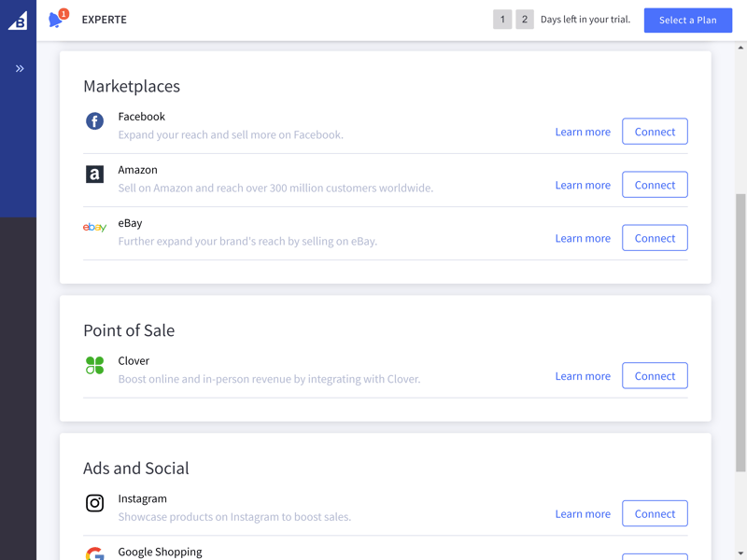Viewport: 747px width, 560px height.
Task: Open Learn more for Facebook
Action: tap(583, 132)
